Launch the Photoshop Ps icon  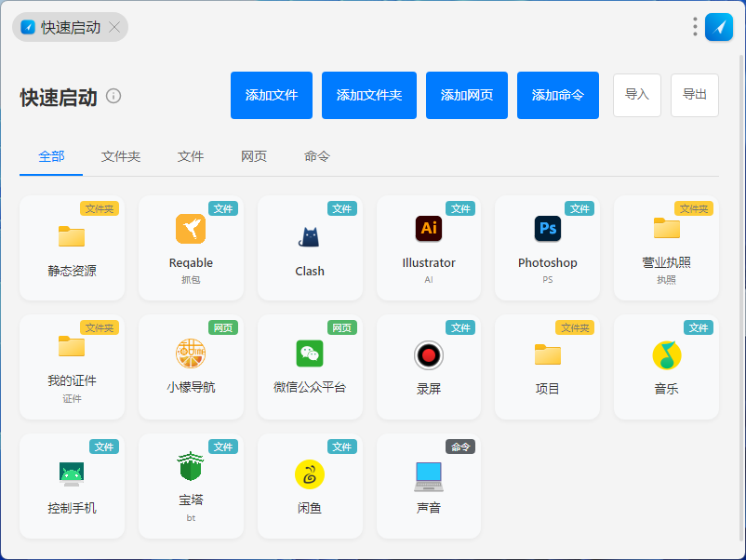[548, 229]
